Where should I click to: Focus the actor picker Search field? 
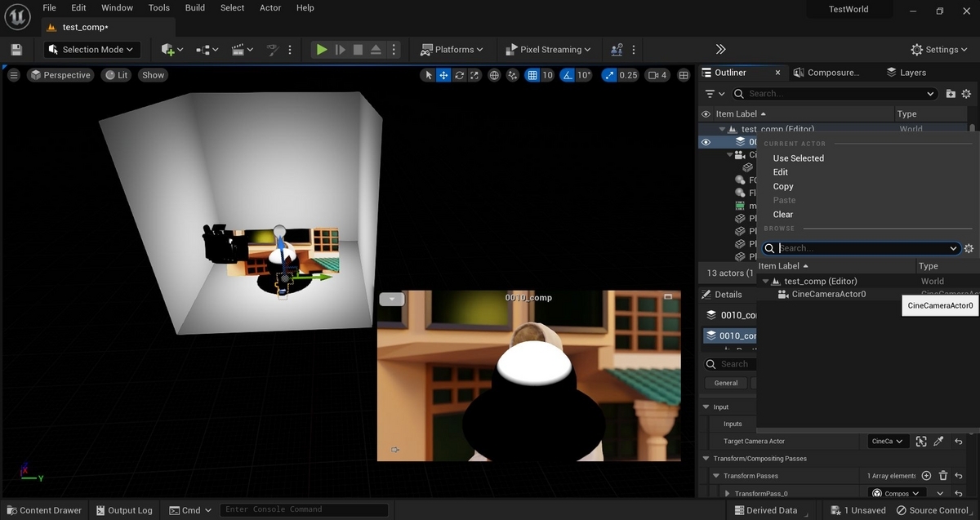click(x=862, y=248)
